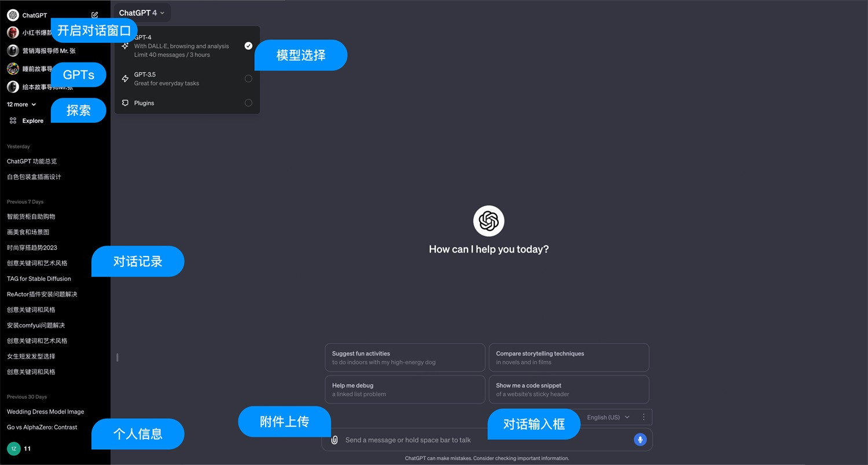Select the Plugins radio button
The image size is (868, 465).
pos(248,103)
